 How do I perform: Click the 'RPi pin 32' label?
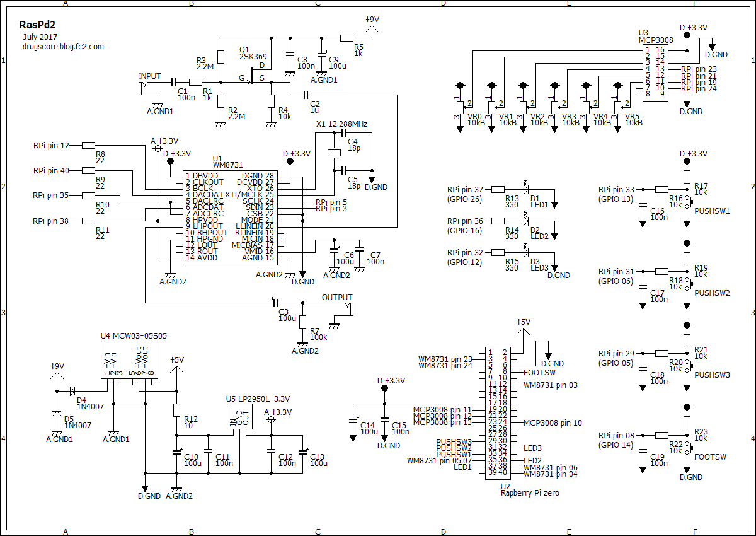(x=465, y=252)
